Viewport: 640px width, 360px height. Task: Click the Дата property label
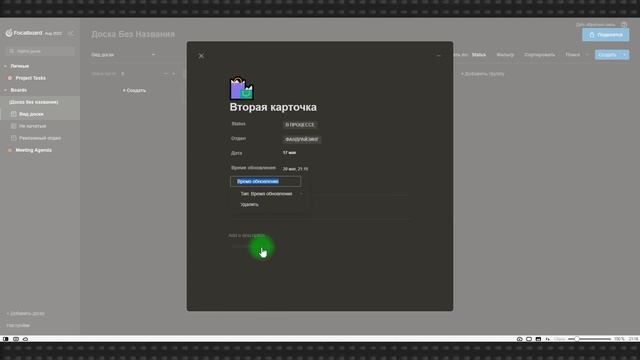[236, 153]
